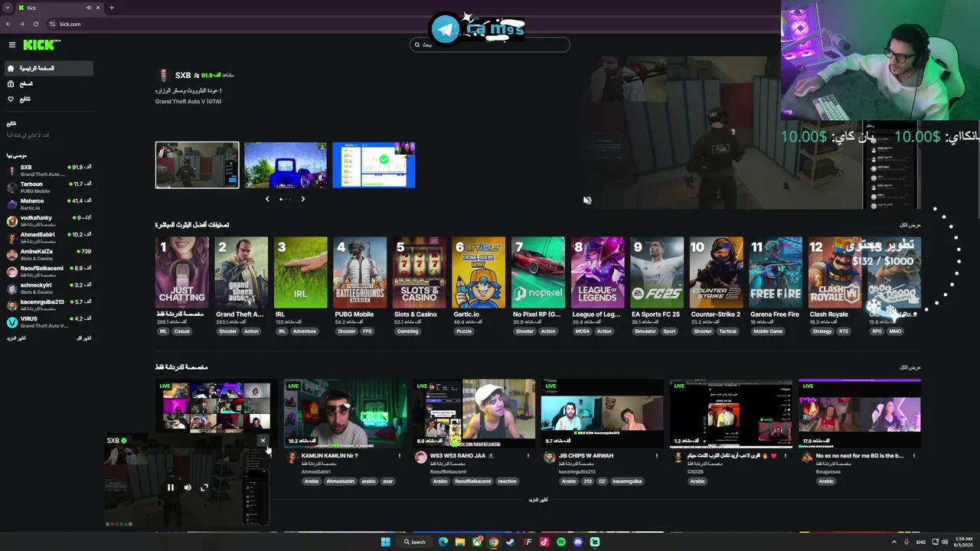Mute the Kick browser tab audio icon
Image resolution: width=980 pixels, height=551 pixels.
89,8
